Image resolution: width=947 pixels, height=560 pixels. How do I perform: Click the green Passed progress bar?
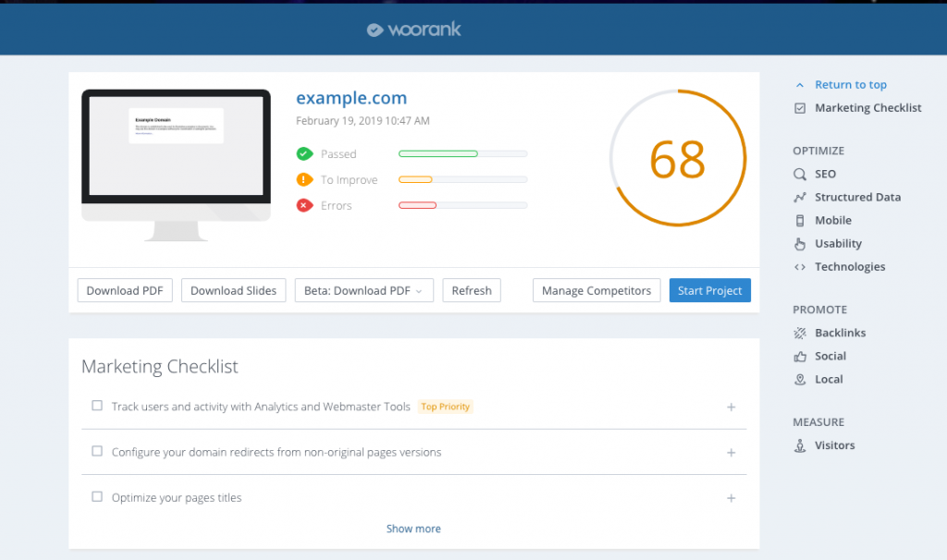click(463, 154)
